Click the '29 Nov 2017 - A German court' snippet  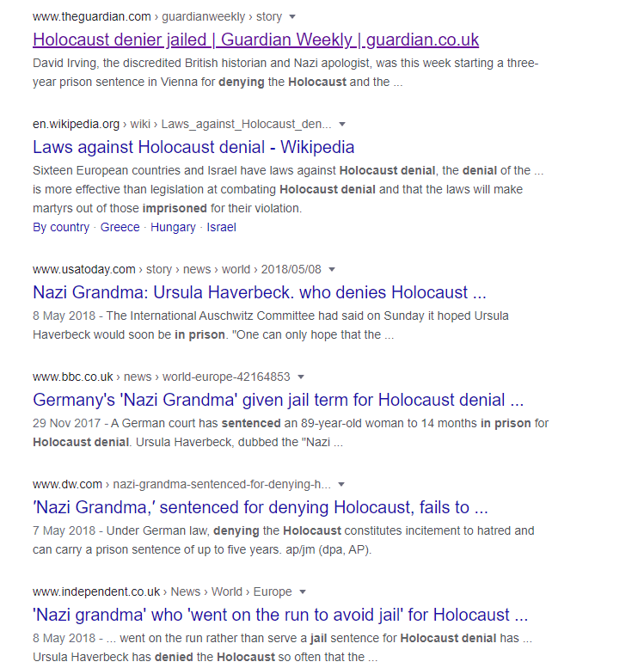(x=291, y=432)
